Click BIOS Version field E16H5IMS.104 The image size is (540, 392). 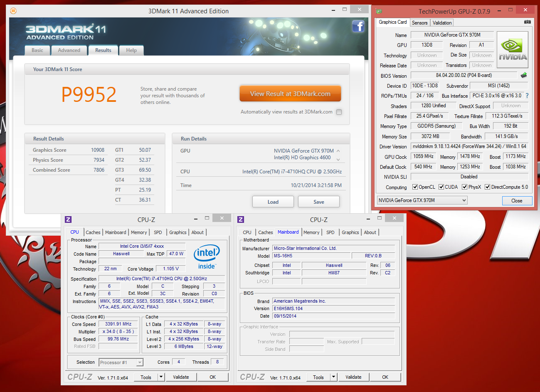[x=333, y=308]
